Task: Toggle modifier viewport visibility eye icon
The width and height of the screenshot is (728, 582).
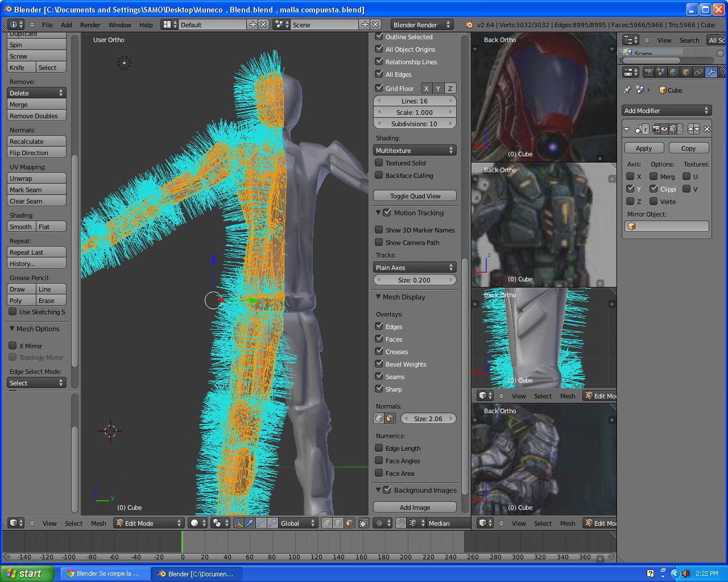Action: click(665, 129)
